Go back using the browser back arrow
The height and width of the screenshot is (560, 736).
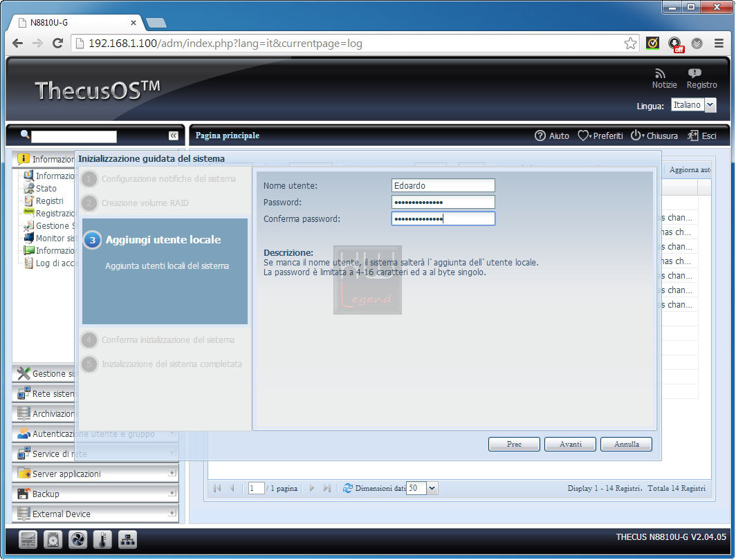click(x=17, y=44)
